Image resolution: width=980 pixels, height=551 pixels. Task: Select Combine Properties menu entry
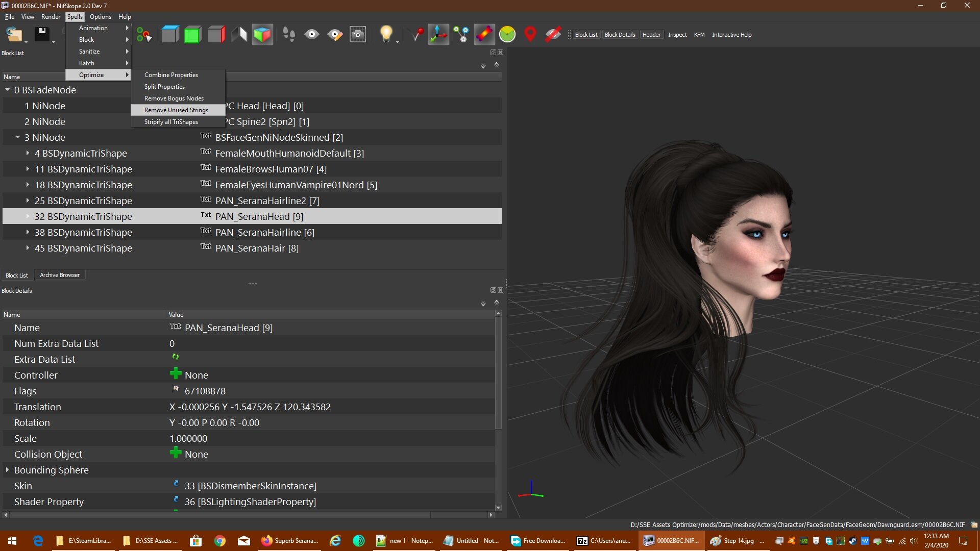[x=178, y=75]
